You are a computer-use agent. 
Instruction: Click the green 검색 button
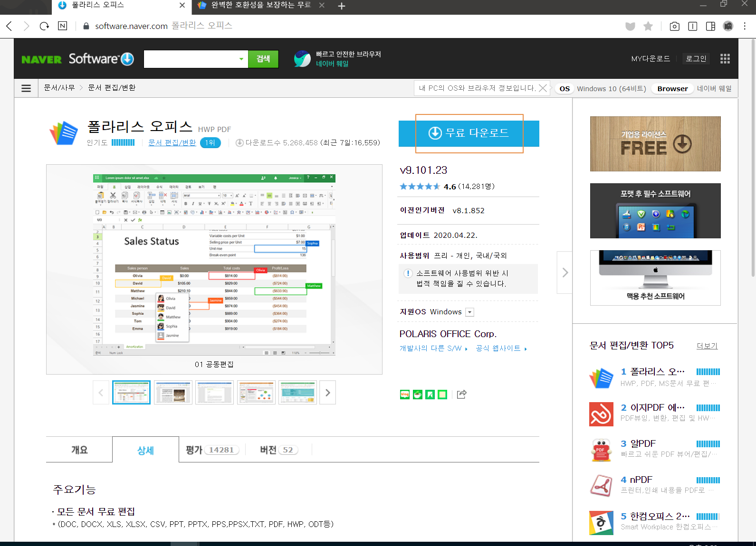coord(263,59)
